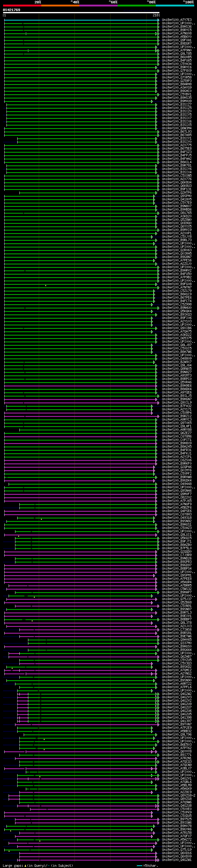The image size is (197, 868).
Task: Open hit UniRef100_A5B6Y0
Action: [x=177, y=37]
